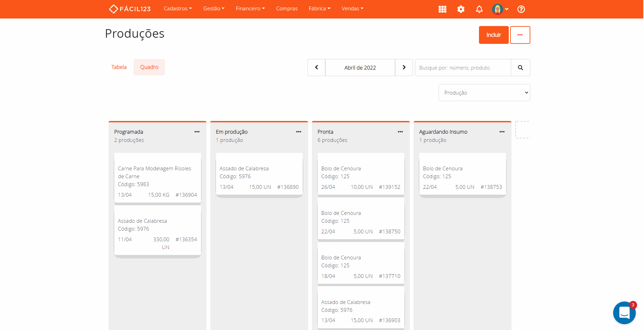Screen dimensions: 644x330
Task: Open the user avatar dropdown
Action: (500, 9)
